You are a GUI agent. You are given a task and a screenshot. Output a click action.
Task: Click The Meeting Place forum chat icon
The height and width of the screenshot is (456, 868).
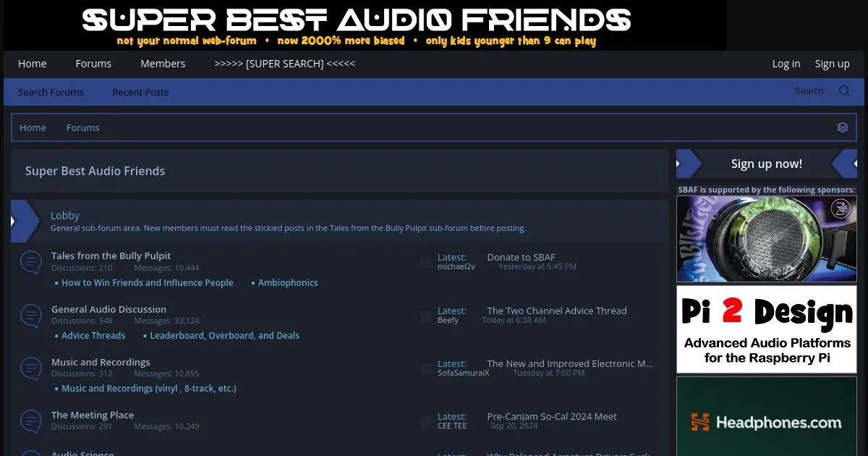pos(30,421)
